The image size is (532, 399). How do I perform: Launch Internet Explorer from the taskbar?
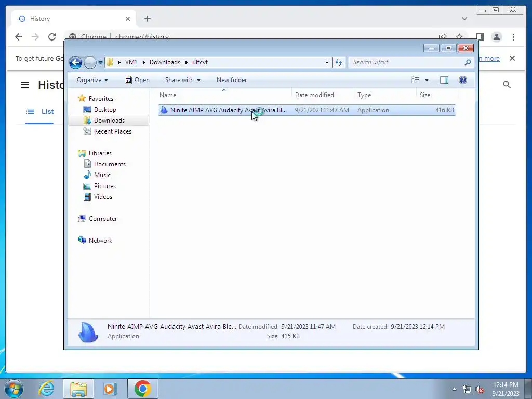click(x=46, y=389)
